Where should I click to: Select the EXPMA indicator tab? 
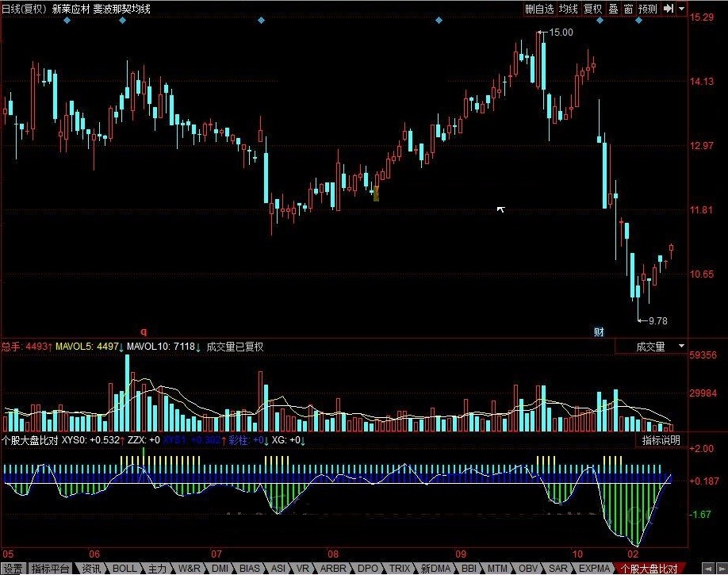point(594,569)
